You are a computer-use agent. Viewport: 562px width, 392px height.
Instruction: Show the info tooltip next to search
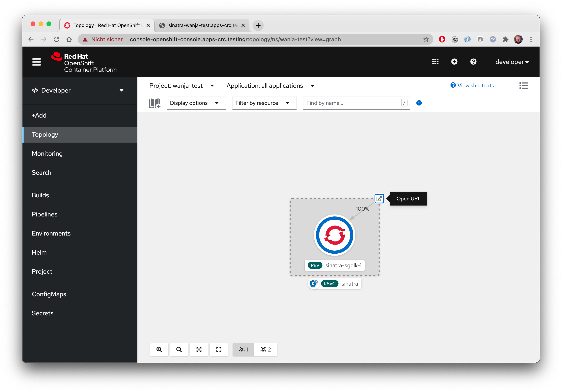coord(419,103)
